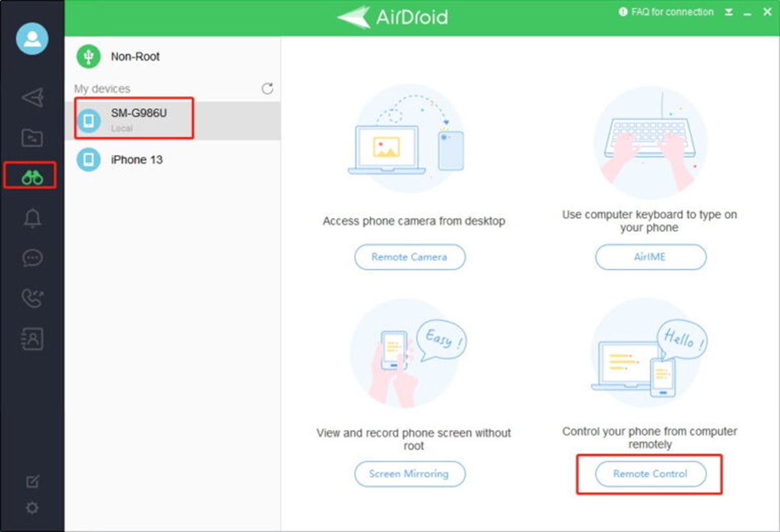Open the Contacts icon in sidebar
This screenshot has height=532, width=780.
click(x=32, y=338)
